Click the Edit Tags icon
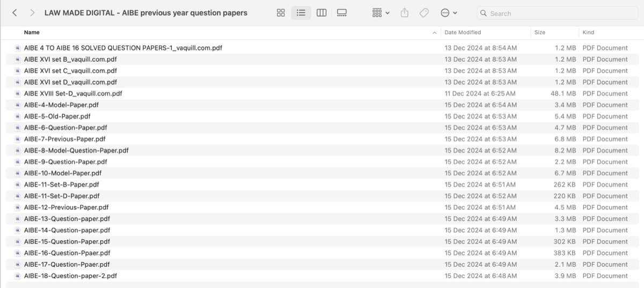 point(424,13)
